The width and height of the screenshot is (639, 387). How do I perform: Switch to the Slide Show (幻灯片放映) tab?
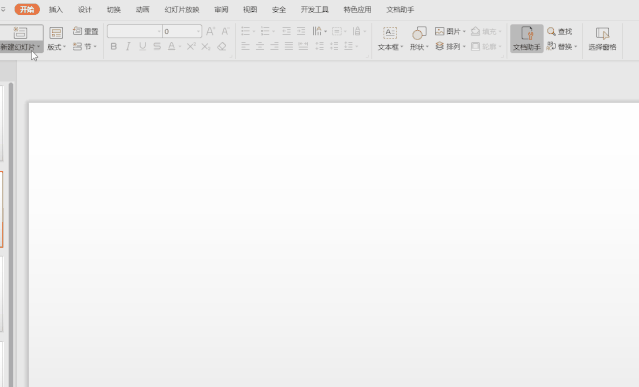[x=182, y=10]
